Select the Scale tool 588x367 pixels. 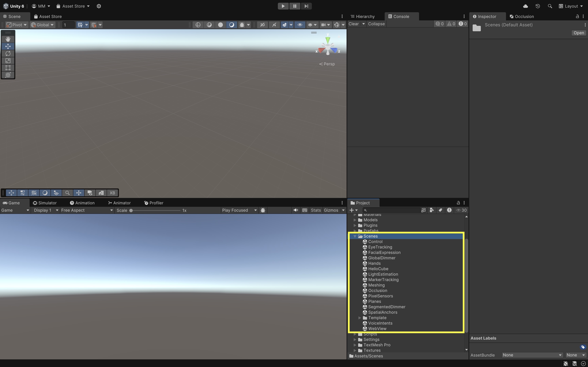[x=8, y=61]
